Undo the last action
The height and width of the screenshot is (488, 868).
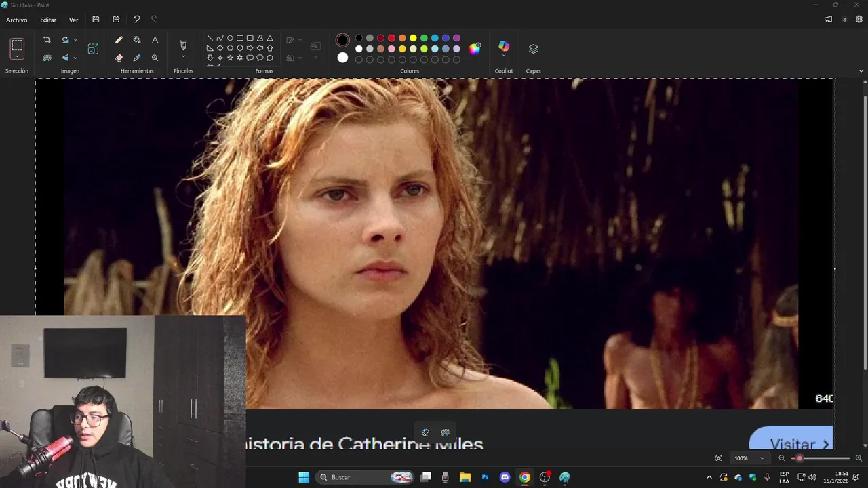click(x=136, y=20)
